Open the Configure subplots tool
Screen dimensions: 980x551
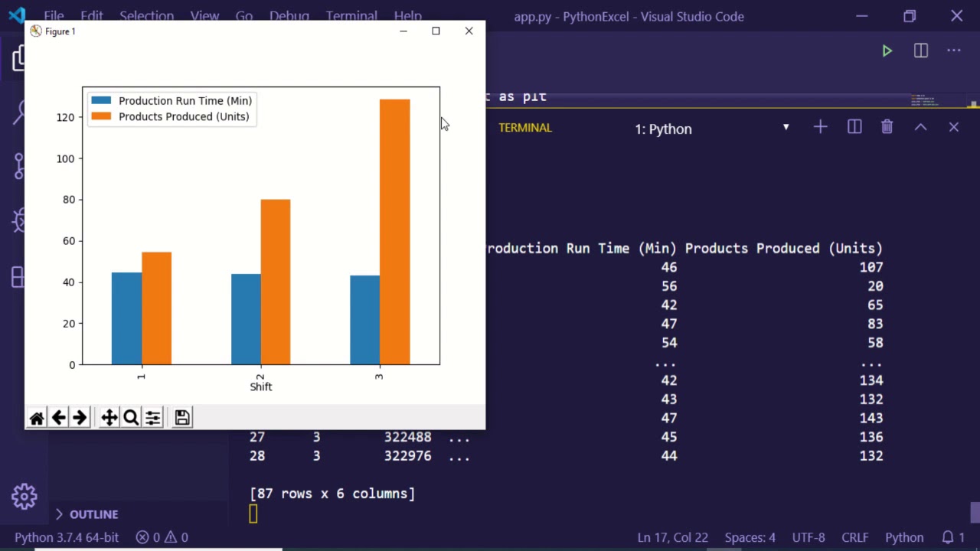click(153, 418)
